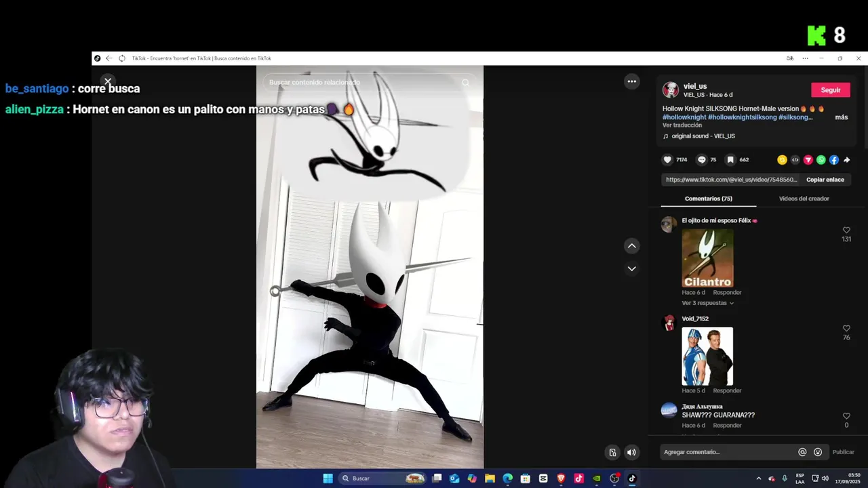Open browser three-dots menu in title bar

tap(805, 58)
